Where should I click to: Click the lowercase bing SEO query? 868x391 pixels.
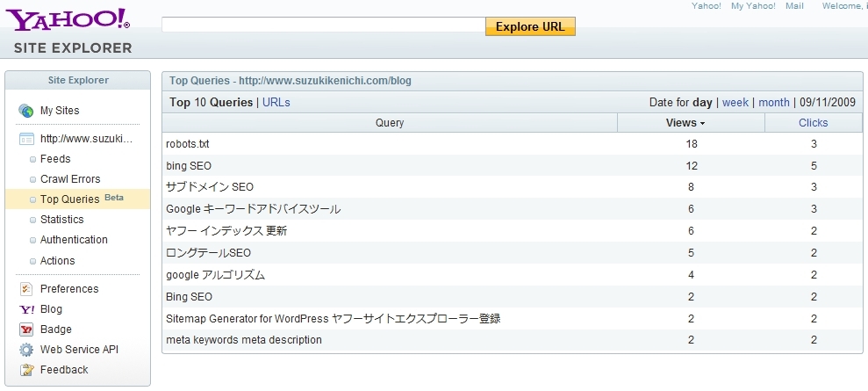click(189, 165)
